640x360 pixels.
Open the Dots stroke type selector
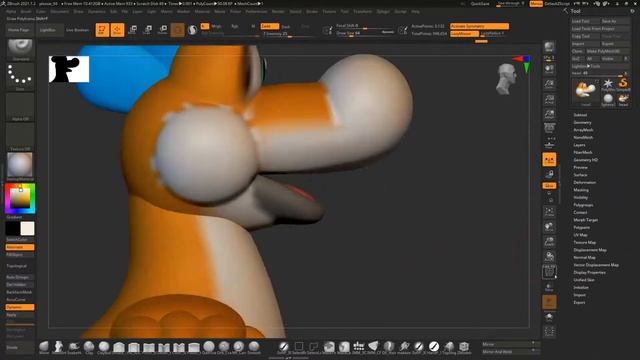point(20,76)
